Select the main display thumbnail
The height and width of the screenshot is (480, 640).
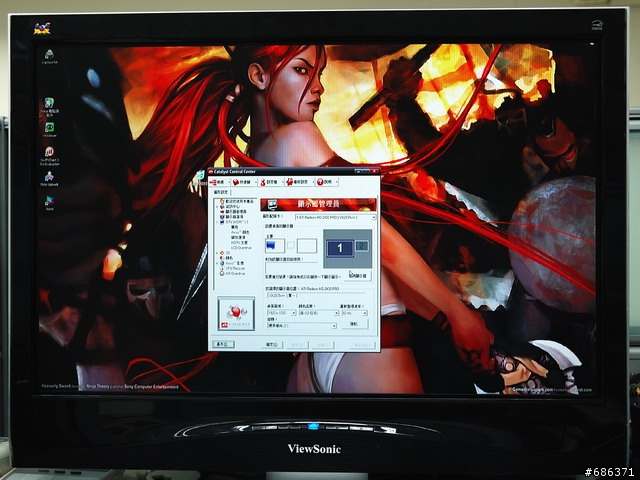point(275,246)
